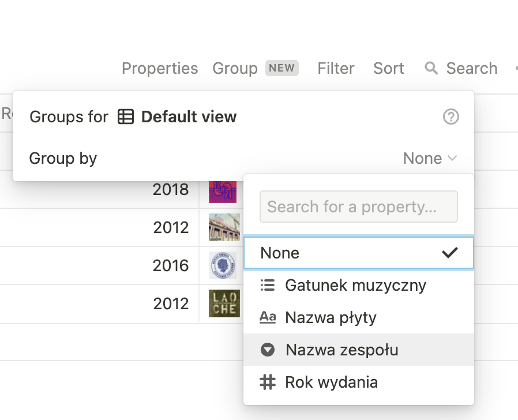Viewport: 518px width, 420px height.
Task: Open the Properties menu
Action: (160, 68)
